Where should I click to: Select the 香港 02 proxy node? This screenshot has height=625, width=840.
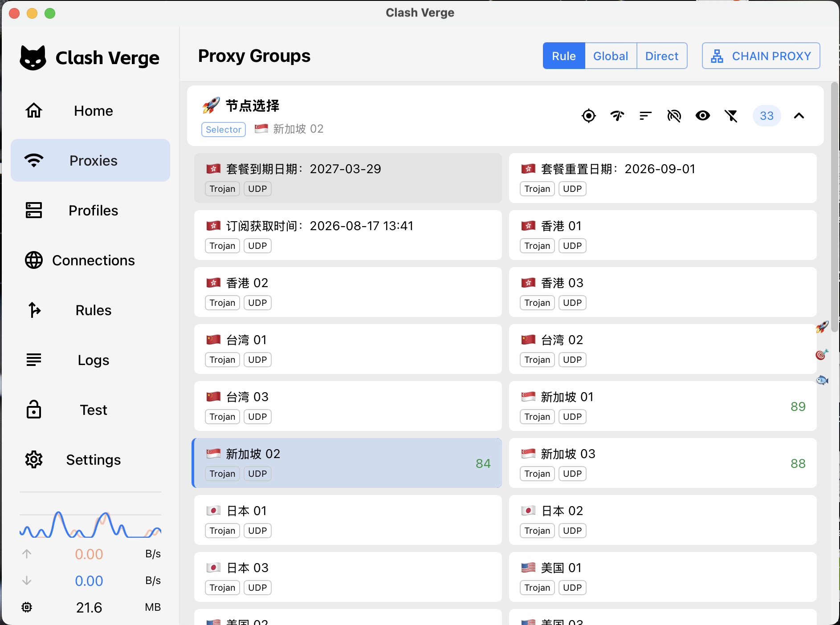[348, 292]
